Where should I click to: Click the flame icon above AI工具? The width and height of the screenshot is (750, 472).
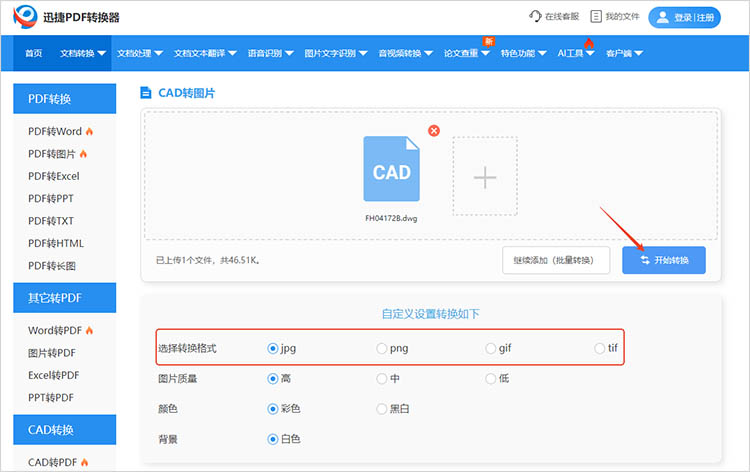[x=589, y=44]
